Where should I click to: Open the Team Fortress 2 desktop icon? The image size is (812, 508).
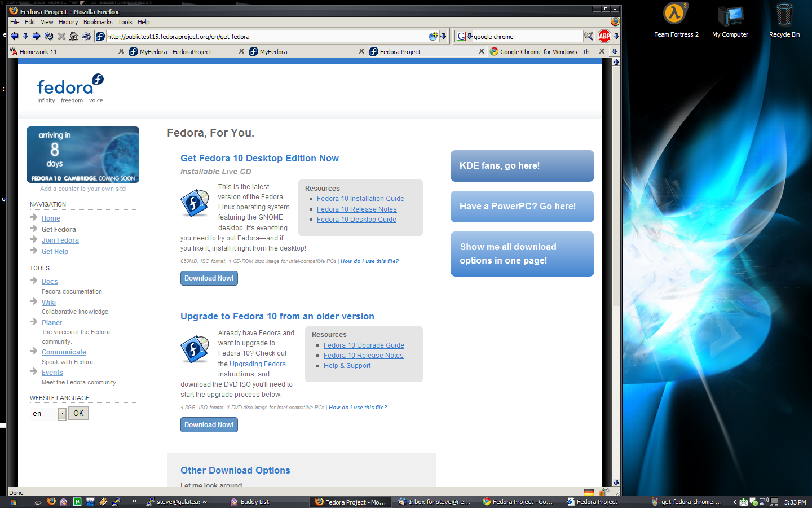click(x=676, y=20)
